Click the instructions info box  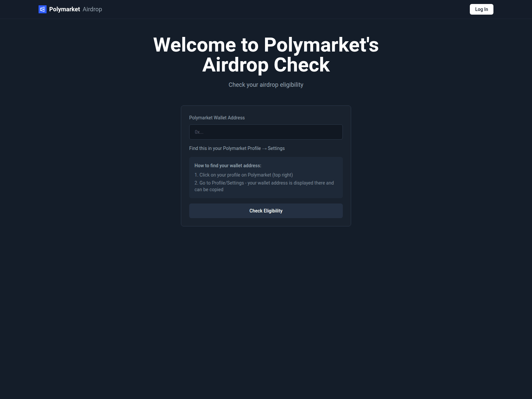pos(266,177)
